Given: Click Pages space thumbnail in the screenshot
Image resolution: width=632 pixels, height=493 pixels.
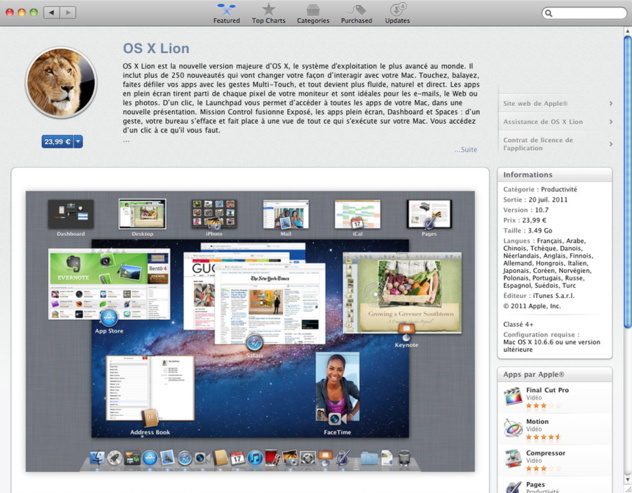Looking at the screenshot, I should (429, 214).
